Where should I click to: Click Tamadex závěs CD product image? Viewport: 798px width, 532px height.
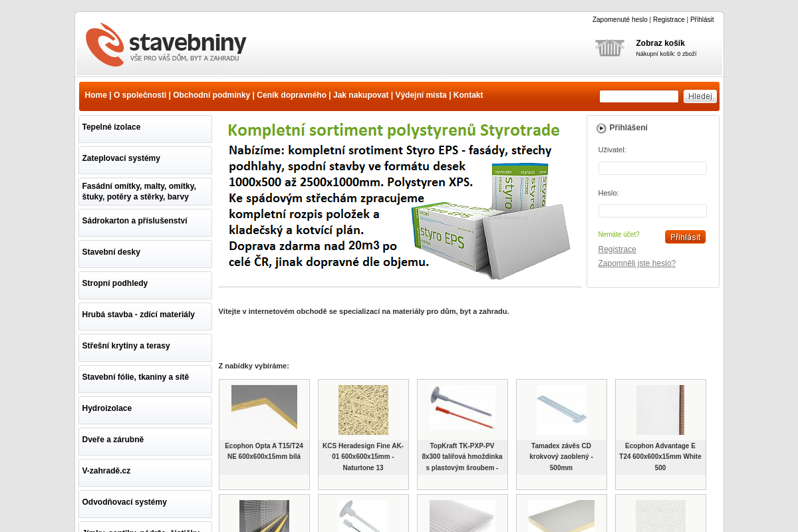(561, 410)
